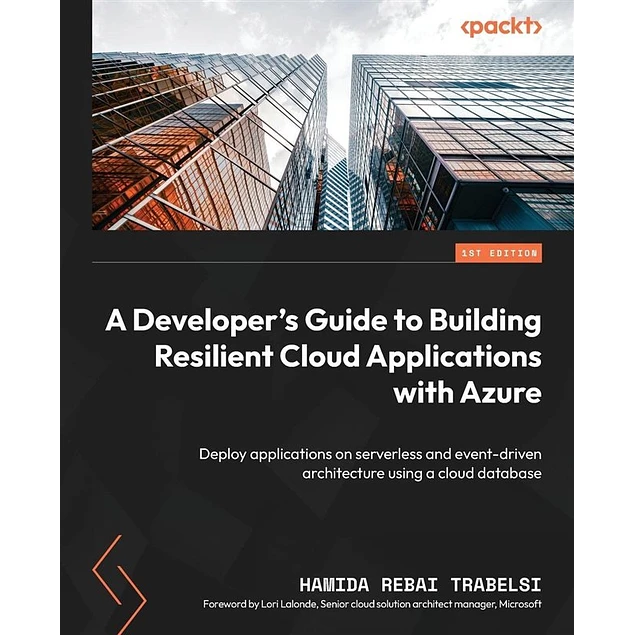Select the orange 1st Edition badge
The height and width of the screenshot is (635, 635).
click(x=502, y=254)
